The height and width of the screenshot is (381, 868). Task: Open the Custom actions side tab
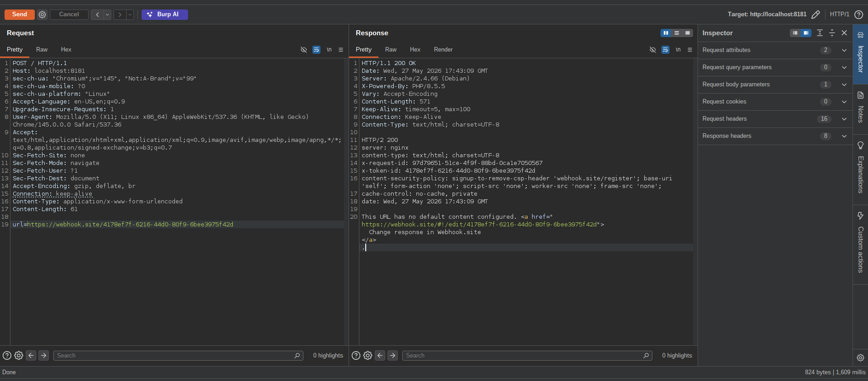(x=860, y=244)
